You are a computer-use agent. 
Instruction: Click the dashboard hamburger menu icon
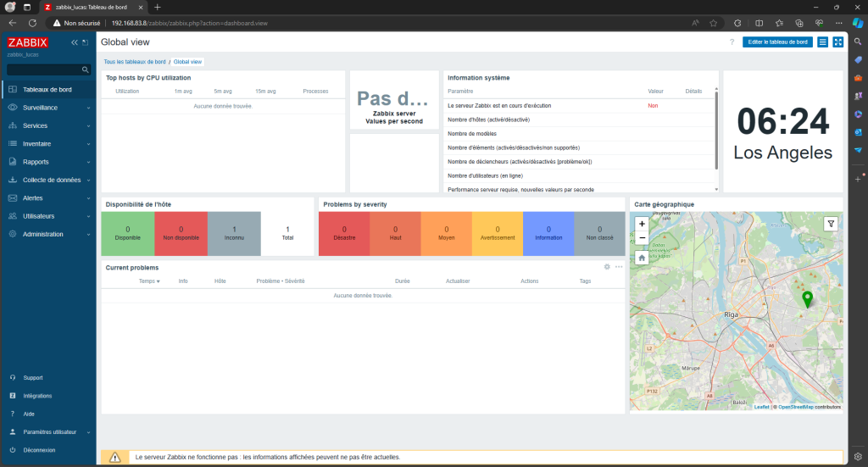(822, 42)
